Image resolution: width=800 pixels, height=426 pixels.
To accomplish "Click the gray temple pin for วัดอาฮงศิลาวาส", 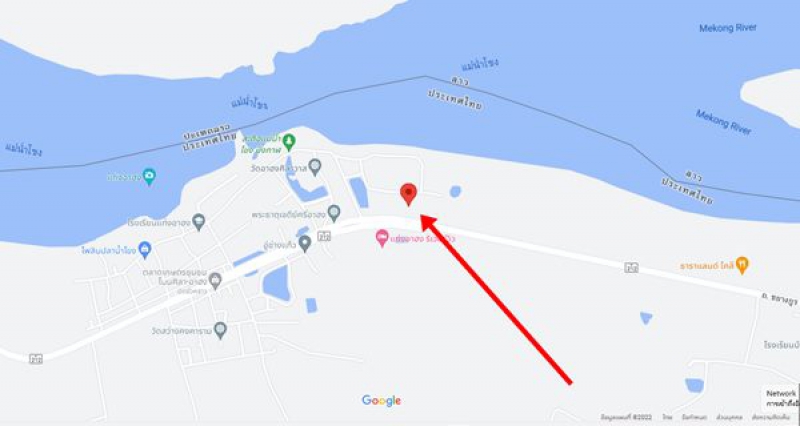I will 315,166.
